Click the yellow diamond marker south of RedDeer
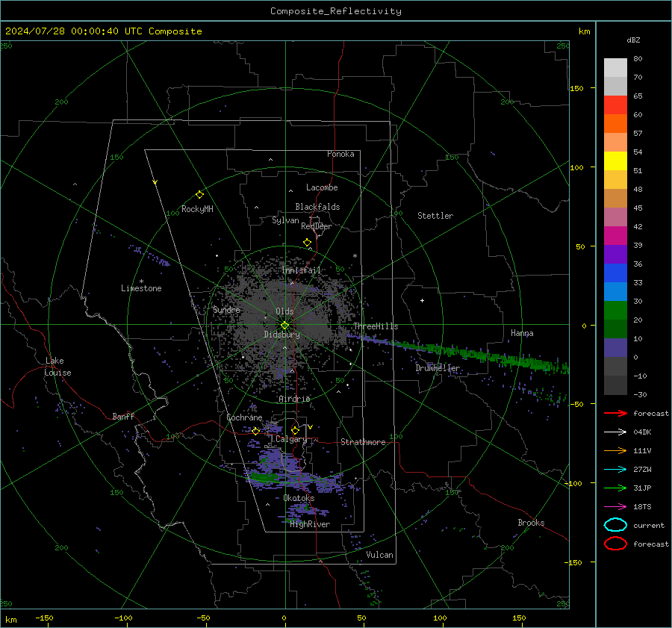The height and width of the screenshot is (628, 672). click(x=308, y=243)
